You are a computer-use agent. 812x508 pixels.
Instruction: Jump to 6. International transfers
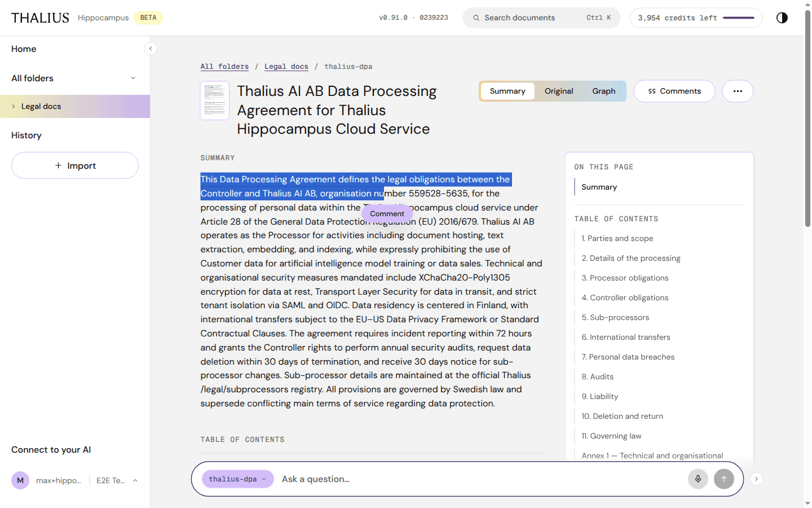point(626,338)
